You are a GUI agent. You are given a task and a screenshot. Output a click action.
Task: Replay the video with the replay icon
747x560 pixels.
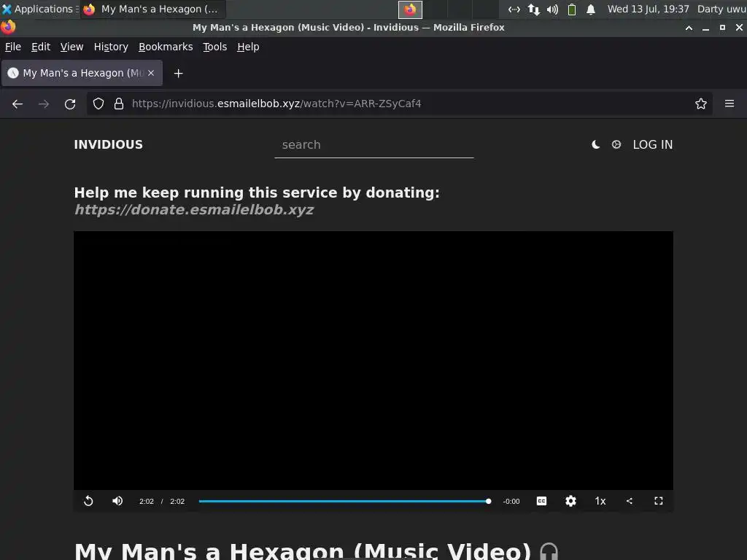(x=88, y=501)
